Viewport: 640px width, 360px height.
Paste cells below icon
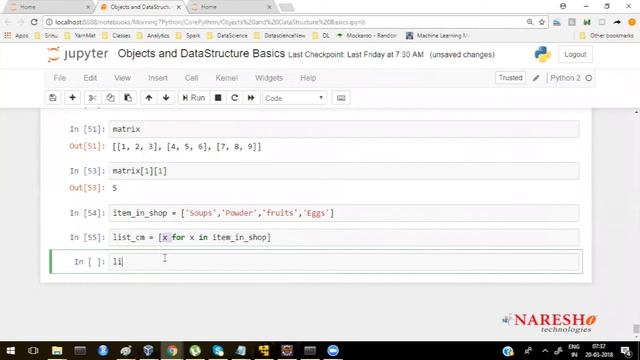tap(128, 98)
